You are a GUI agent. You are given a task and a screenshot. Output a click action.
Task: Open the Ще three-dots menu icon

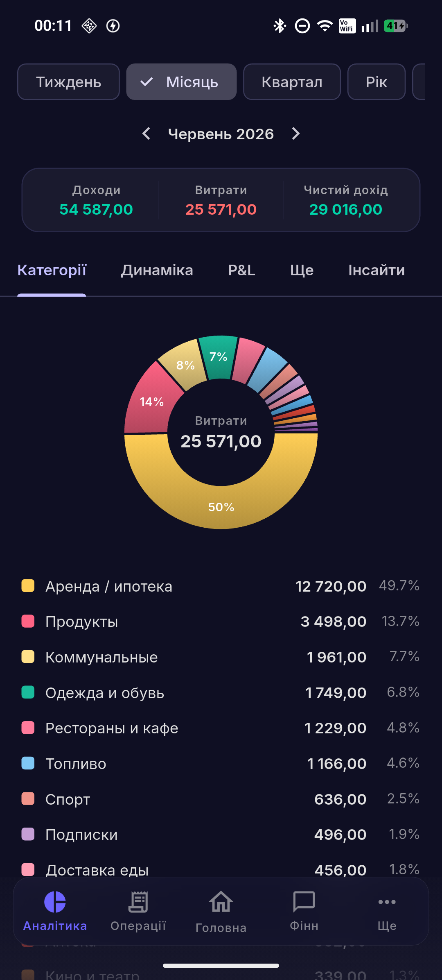coord(387,902)
